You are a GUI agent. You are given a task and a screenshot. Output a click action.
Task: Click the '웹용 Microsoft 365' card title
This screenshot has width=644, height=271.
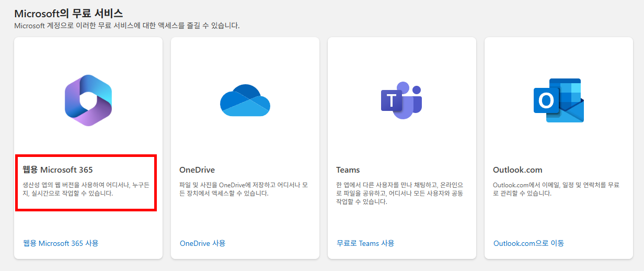[57, 170]
